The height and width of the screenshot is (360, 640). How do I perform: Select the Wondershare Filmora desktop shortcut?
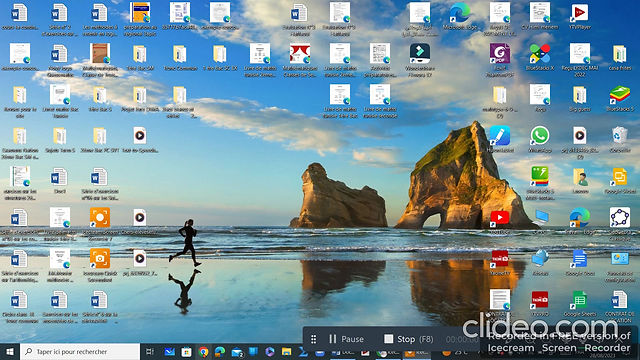420,60
